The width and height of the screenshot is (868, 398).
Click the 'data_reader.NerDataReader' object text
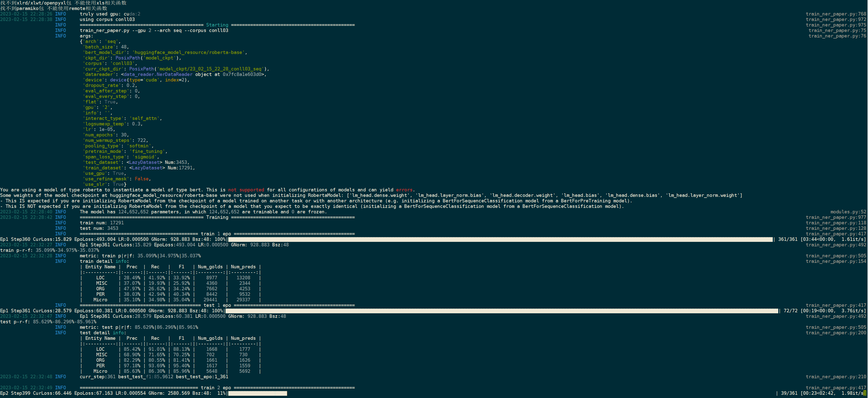point(158,74)
